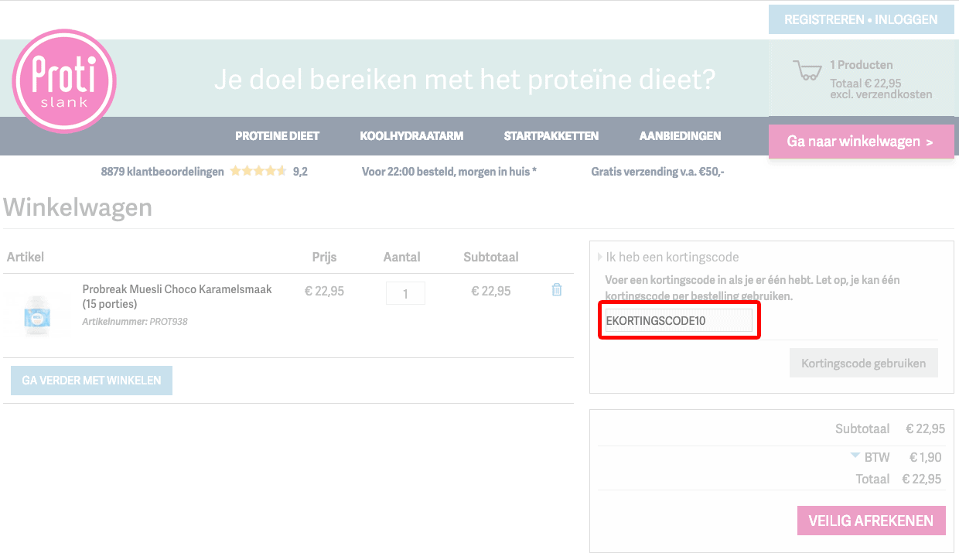Click '1 Producten' cart summary text
The image size is (959, 560).
(x=862, y=65)
